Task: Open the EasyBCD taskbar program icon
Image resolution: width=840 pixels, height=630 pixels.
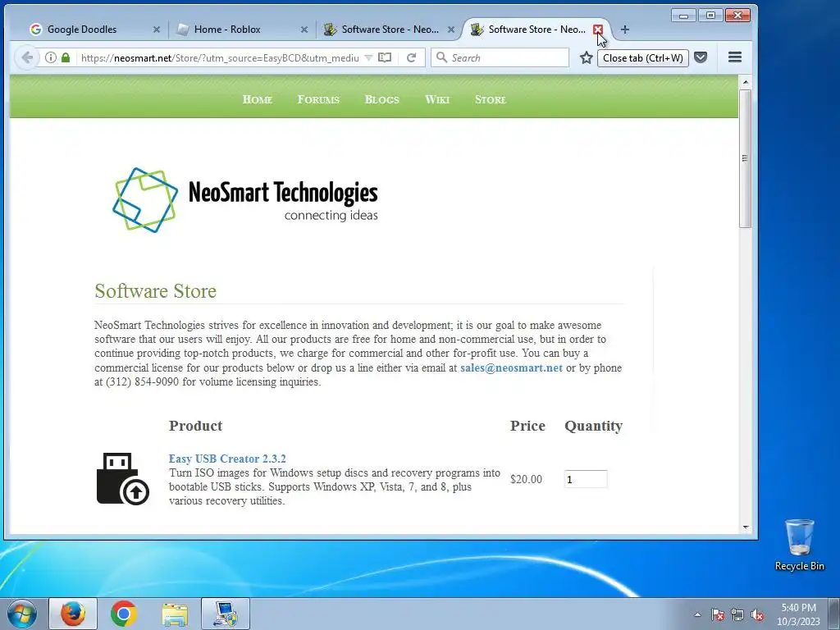Action: [226, 614]
